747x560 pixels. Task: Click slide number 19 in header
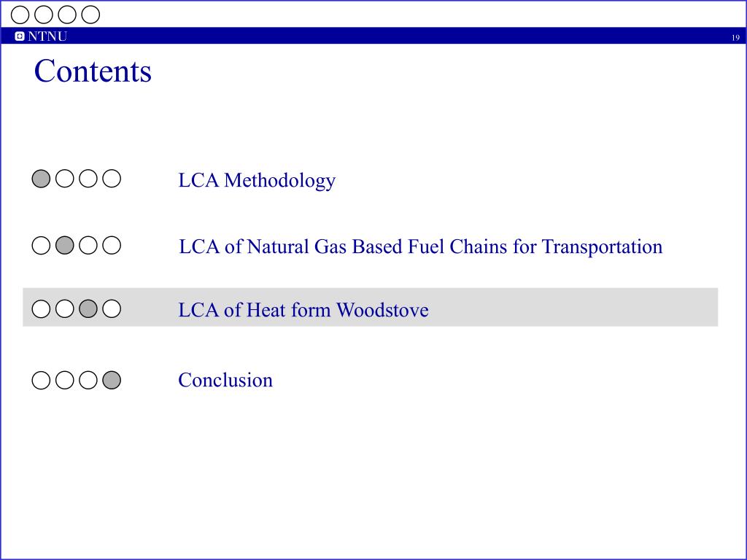point(735,38)
